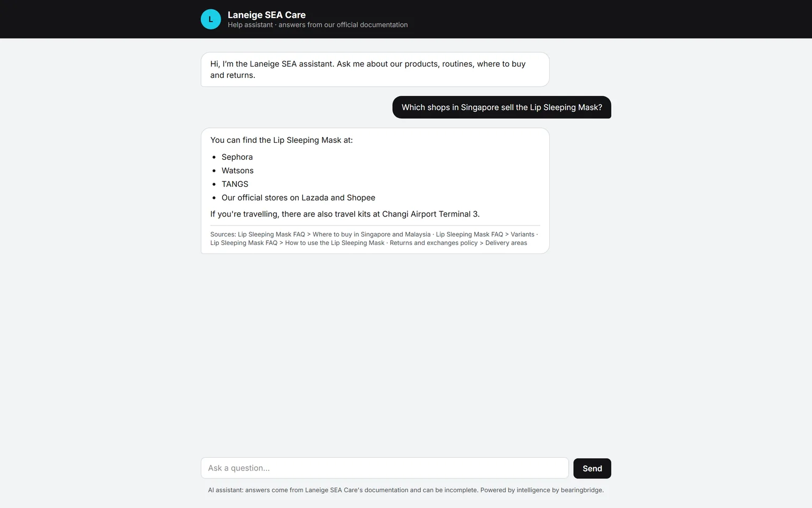
Task: Click the Help assistant subtitle text
Action: point(318,25)
